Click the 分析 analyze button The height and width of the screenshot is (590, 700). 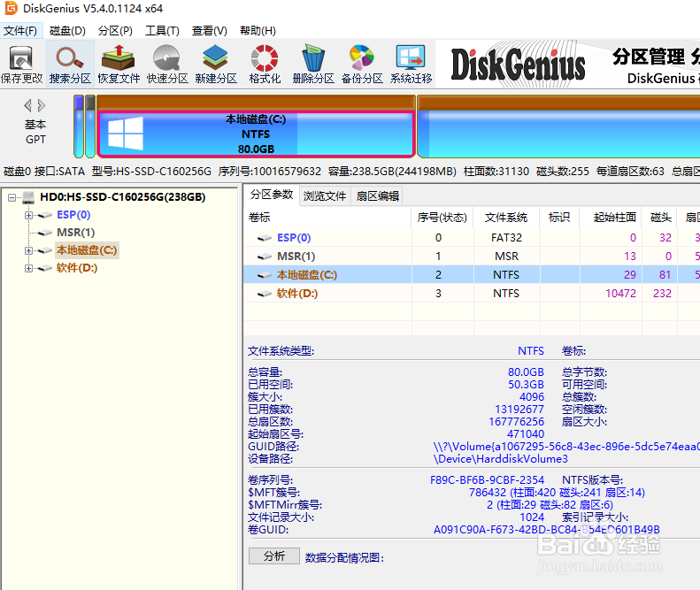point(274,556)
